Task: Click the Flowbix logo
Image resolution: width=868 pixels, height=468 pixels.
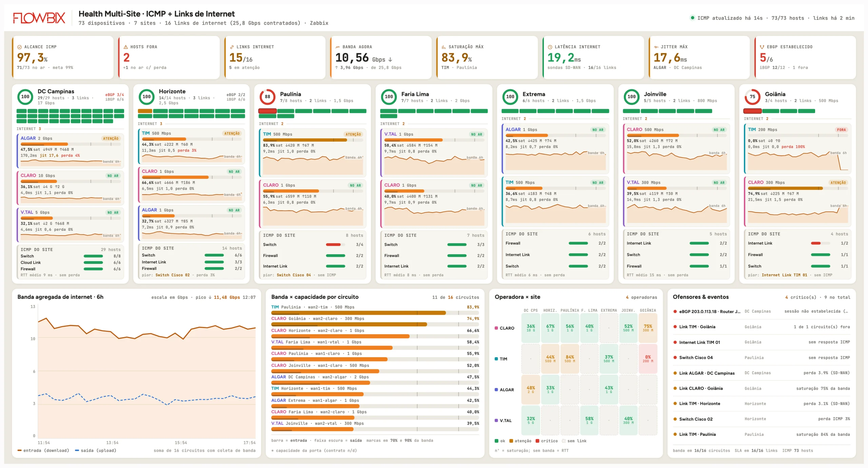Action: pos(39,18)
